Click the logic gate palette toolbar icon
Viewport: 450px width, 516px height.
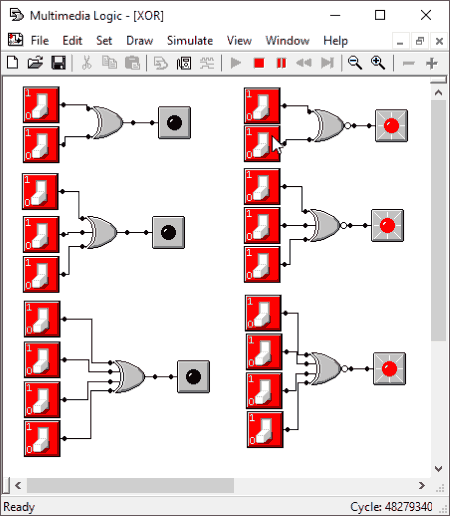click(x=161, y=63)
